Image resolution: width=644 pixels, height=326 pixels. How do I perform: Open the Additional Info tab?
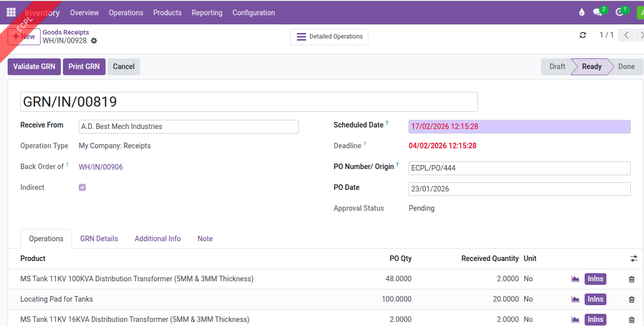tap(157, 239)
